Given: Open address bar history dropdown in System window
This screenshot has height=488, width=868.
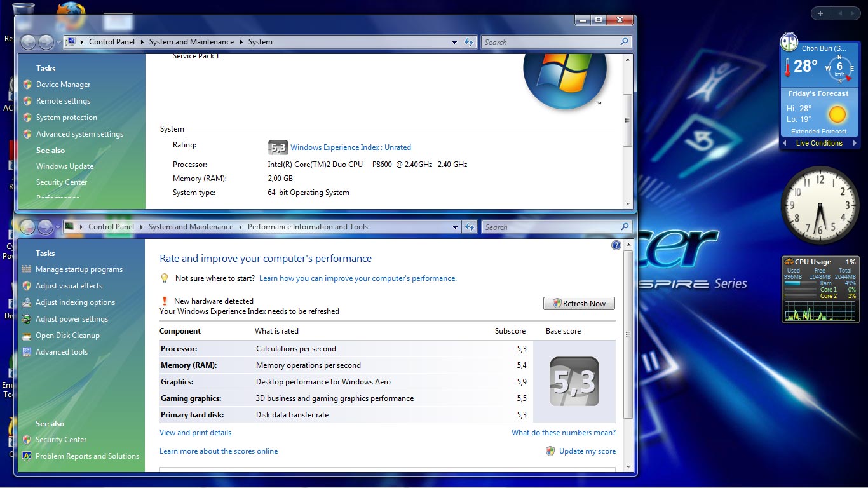Looking at the screenshot, I should pos(454,43).
